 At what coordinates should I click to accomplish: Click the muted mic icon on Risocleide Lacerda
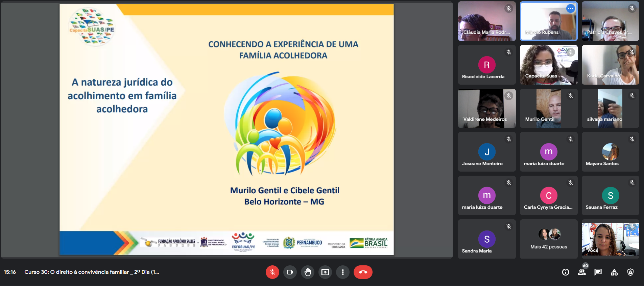508,52
